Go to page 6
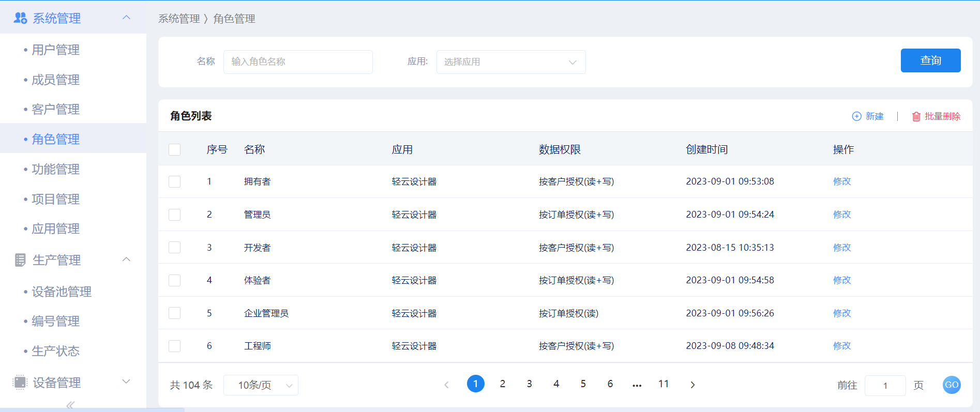This screenshot has height=412, width=980. click(x=610, y=384)
